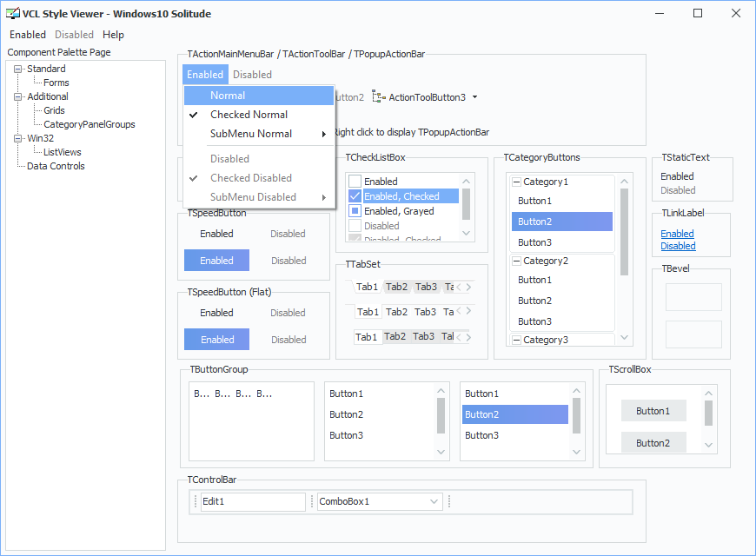Collapse the Standard tree node
The image size is (756, 556).
tap(18, 69)
